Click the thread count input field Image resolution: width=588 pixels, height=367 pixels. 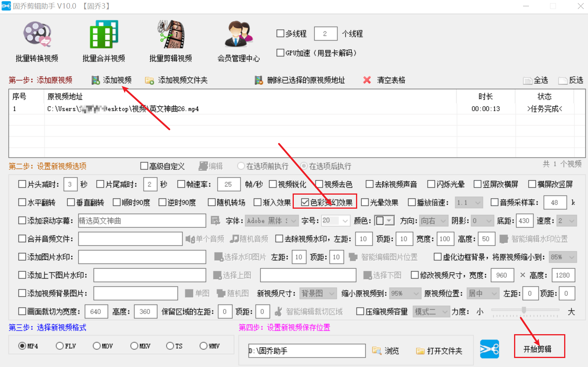coord(325,34)
